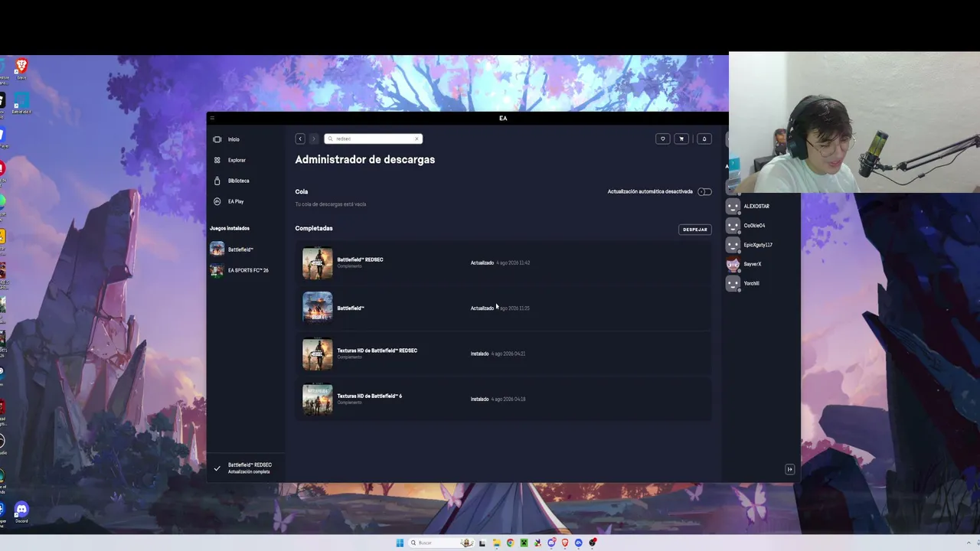980x551 pixels.
Task: Open the notifications bell
Action: tap(704, 139)
